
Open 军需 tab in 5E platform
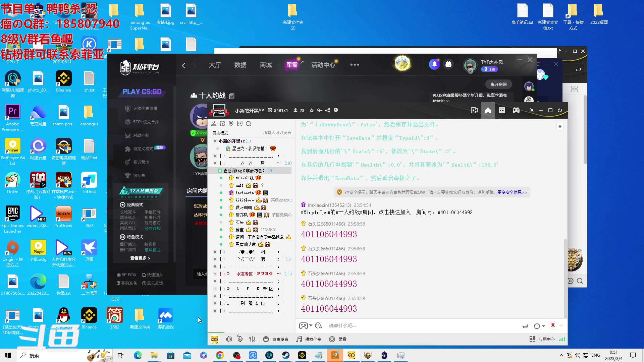point(292,65)
